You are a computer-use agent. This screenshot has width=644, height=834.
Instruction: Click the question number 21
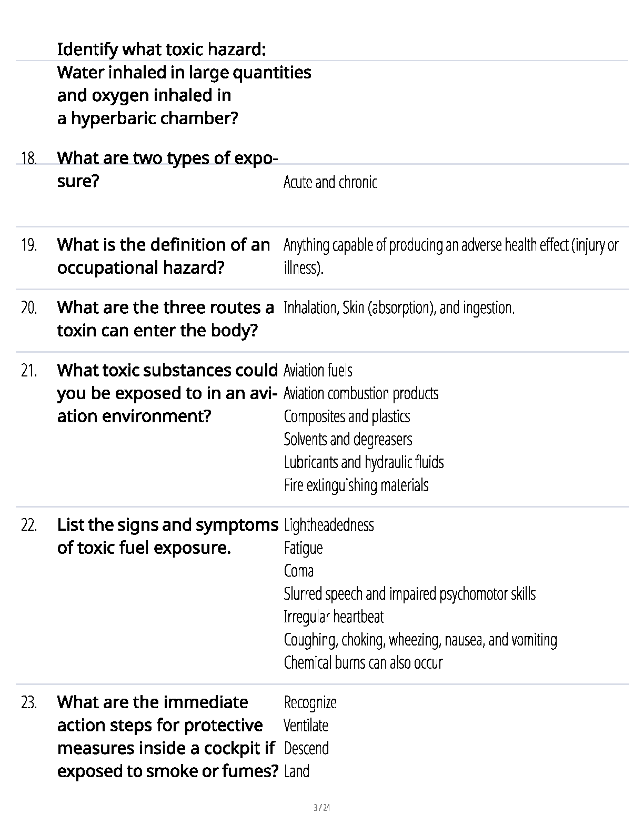(x=29, y=370)
